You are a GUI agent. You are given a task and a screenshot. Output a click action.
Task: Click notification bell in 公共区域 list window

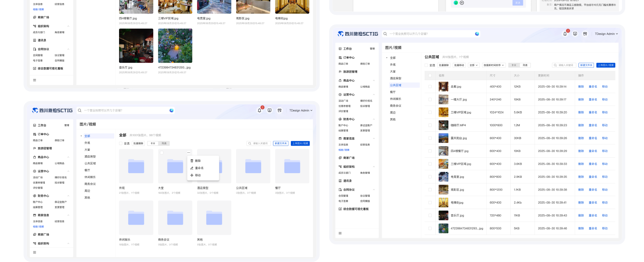coord(565,34)
